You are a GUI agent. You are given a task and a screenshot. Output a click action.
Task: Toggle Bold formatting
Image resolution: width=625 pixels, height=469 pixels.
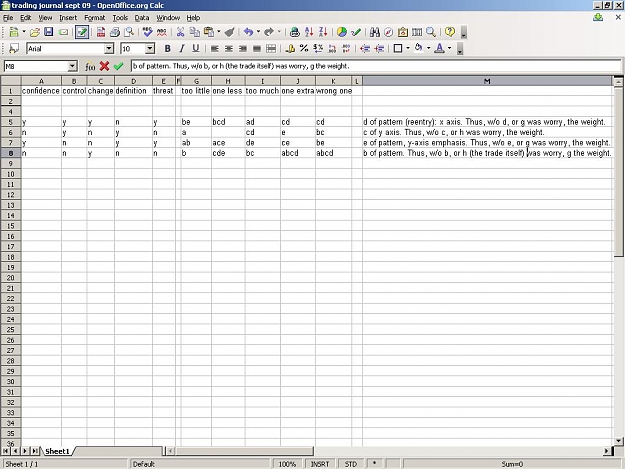coord(167,49)
